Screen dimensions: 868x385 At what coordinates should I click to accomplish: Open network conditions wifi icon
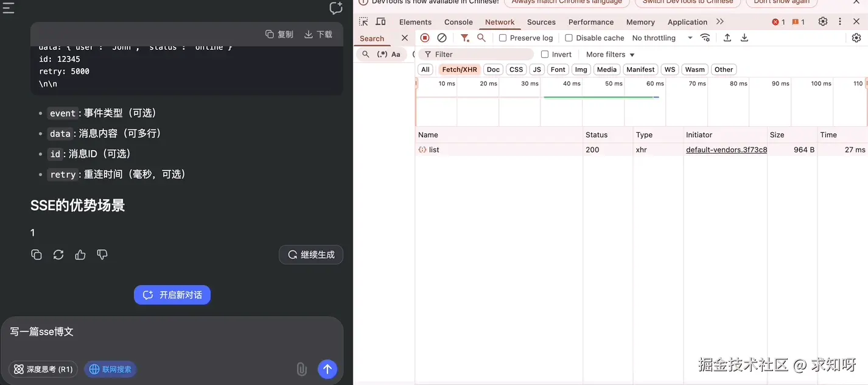[x=705, y=38]
